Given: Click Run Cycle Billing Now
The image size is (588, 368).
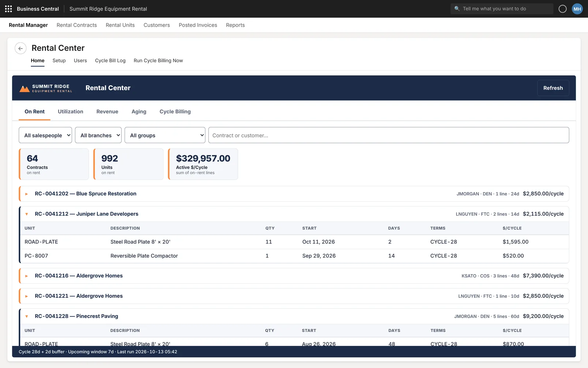Looking at the screenshot, I should pyautogui.click(x=158, y=61).
